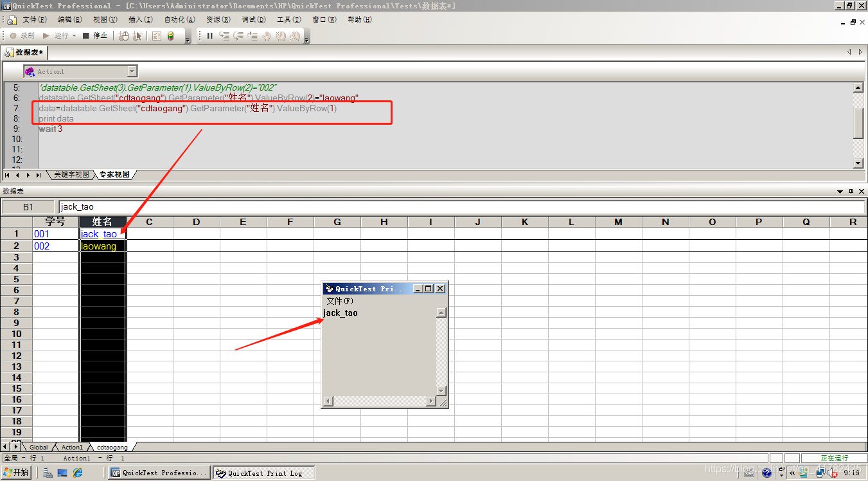The image size is (868, 481).
Task: Switch to QuickTest Professional taskbar button
Action: 159,473
